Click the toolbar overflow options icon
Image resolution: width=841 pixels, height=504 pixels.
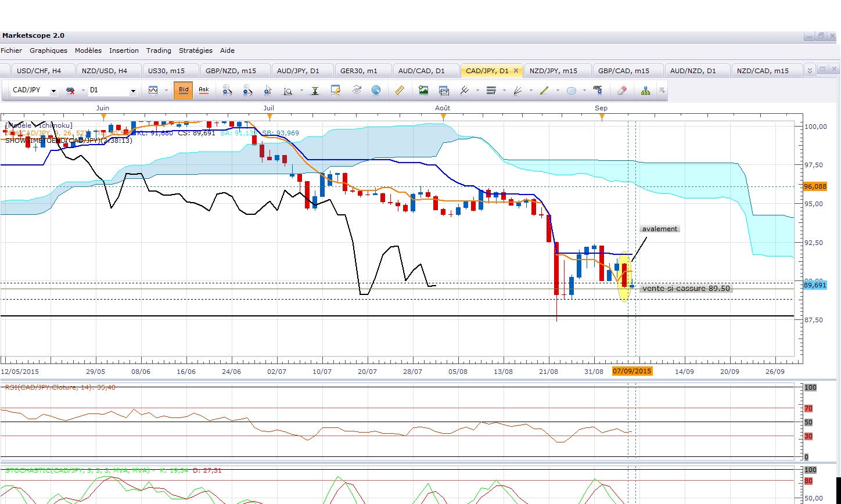(662, 91)
